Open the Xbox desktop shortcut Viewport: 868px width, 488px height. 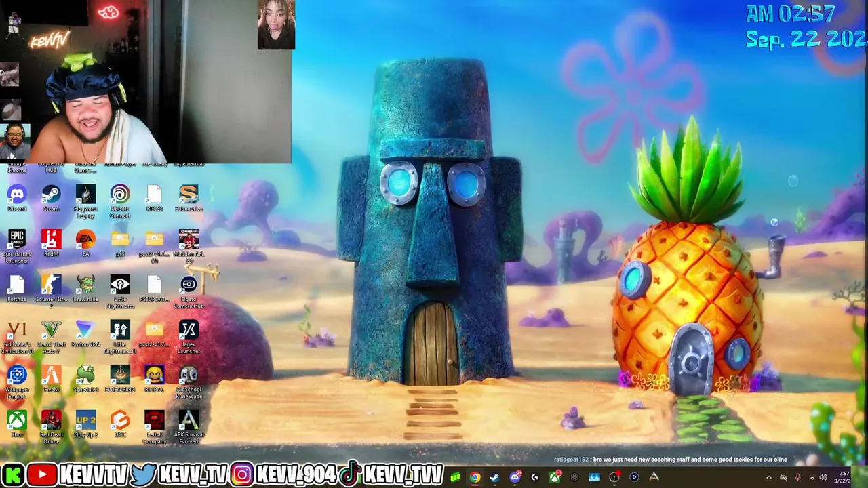tap(17, 424)
